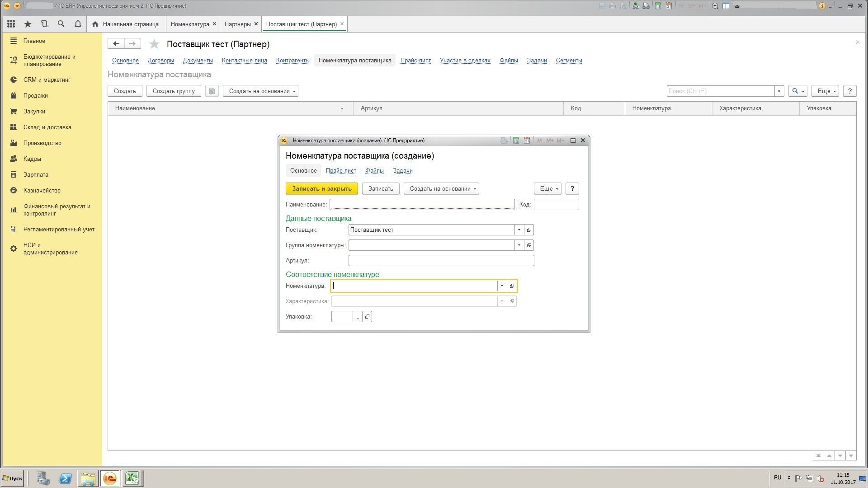
Task: Open the dialog help question mark button
Action: [x=572, y=189]
